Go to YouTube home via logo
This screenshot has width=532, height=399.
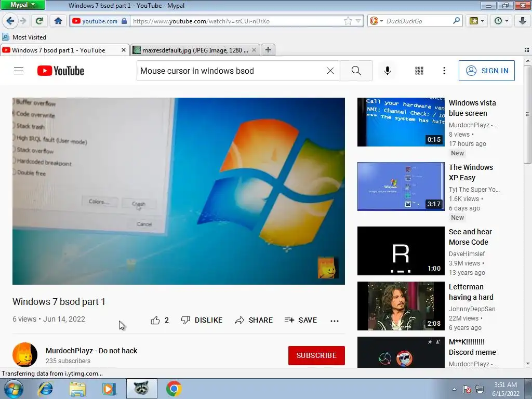pyautogui.click(x=61, y=71)
